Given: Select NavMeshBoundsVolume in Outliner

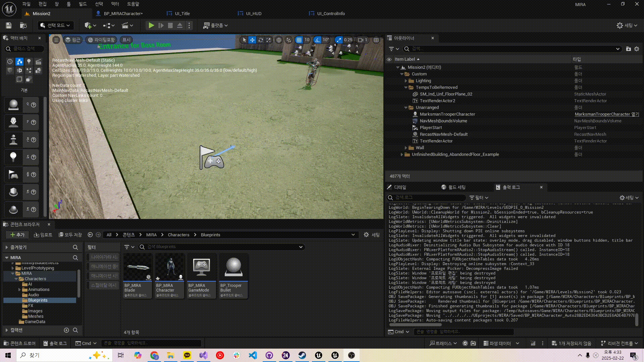Looking at the screenshot, I should [443, 121].
